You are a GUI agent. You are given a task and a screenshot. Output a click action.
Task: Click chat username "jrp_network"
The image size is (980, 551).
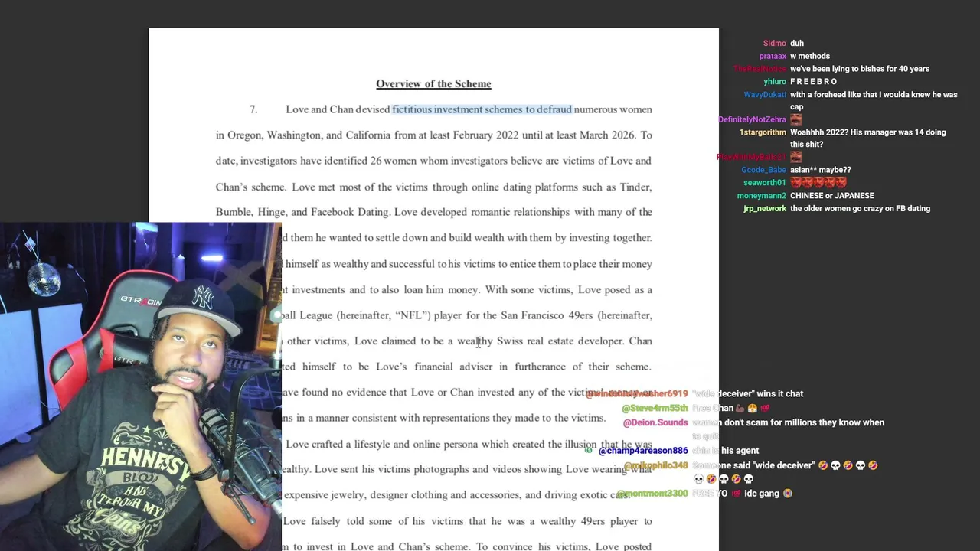[765, 209]
